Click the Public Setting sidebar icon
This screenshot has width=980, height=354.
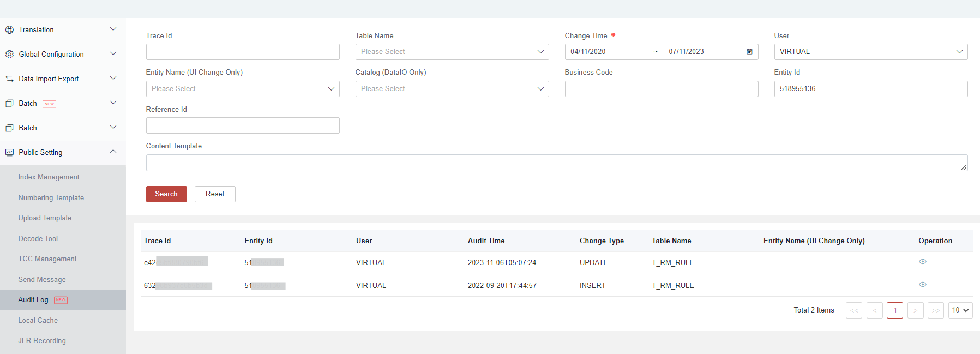tap(9, 153)
